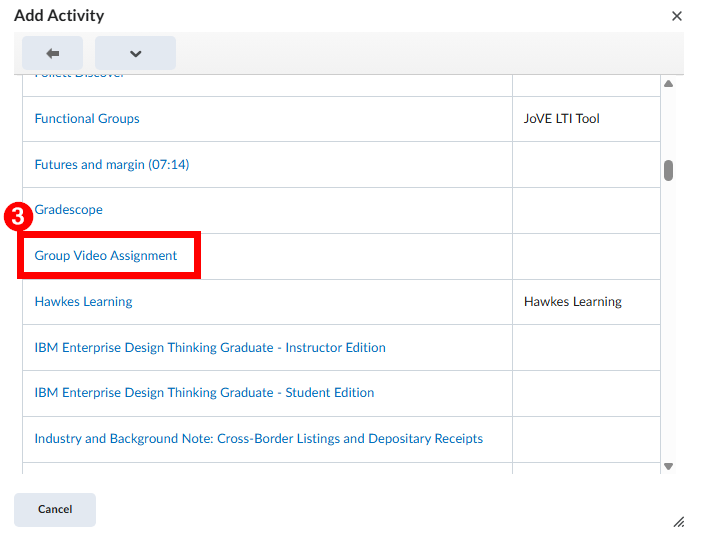Choose the Gradescope activity
Screen dimensions: 704x541
click(x=68, y=210)
